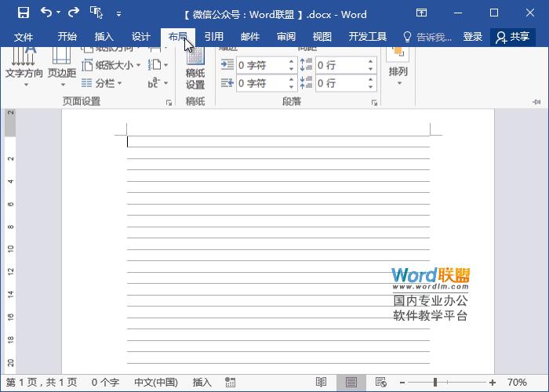
Task: Switch to Print Layout view
Action: [351, 383]
